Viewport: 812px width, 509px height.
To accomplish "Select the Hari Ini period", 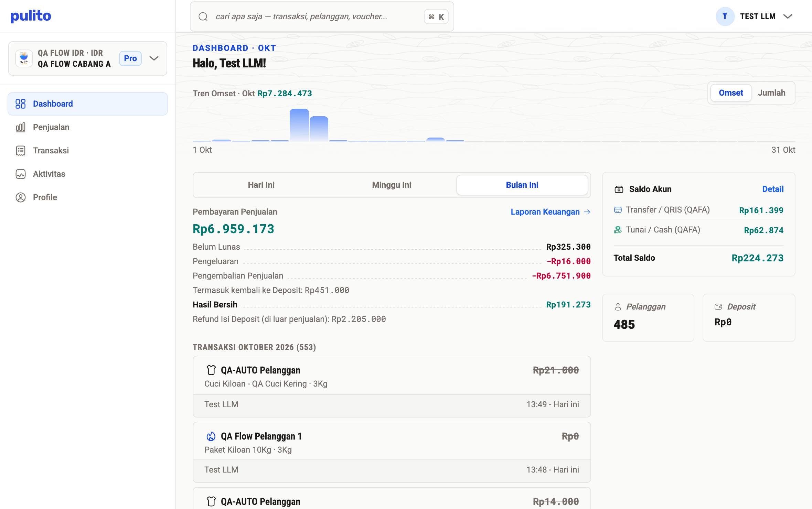I will (261, 185).
